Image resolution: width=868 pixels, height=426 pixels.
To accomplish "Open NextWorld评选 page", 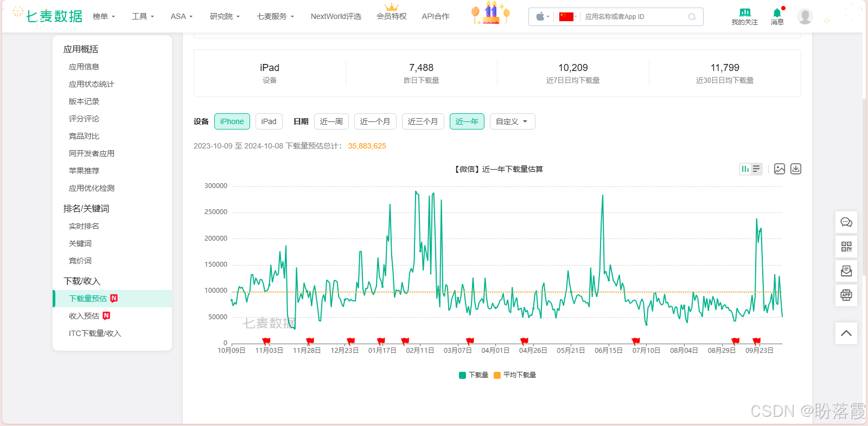I will tap(336, 16).
